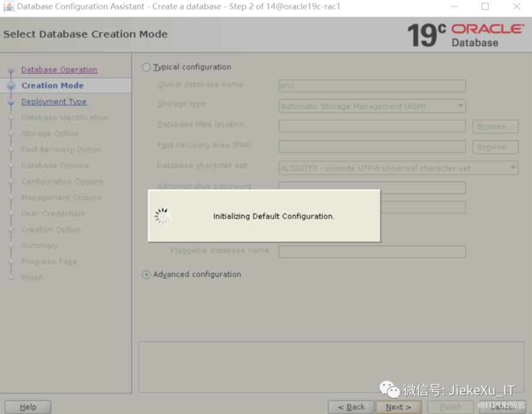Close the Database Configuration Assistant window
The image size is (532, 414).
coord(516,7)
